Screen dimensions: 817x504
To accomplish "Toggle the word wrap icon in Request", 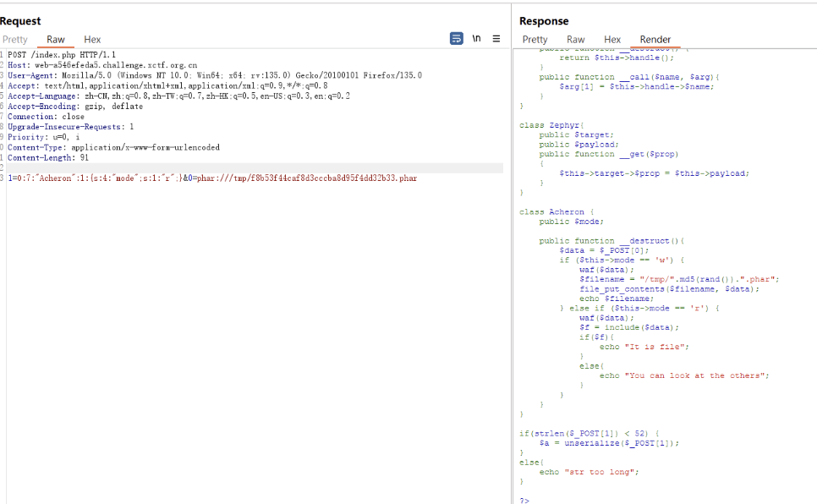I will 457,39.
